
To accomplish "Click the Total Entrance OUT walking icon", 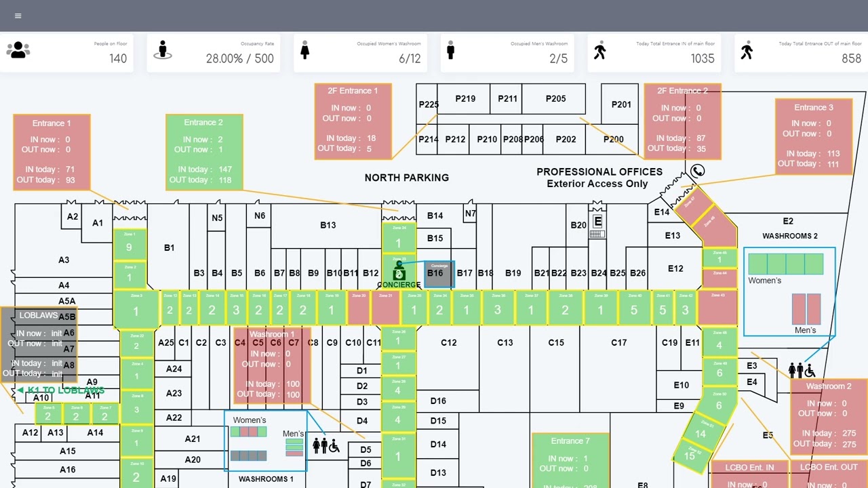I will click(x=747, y=50).
